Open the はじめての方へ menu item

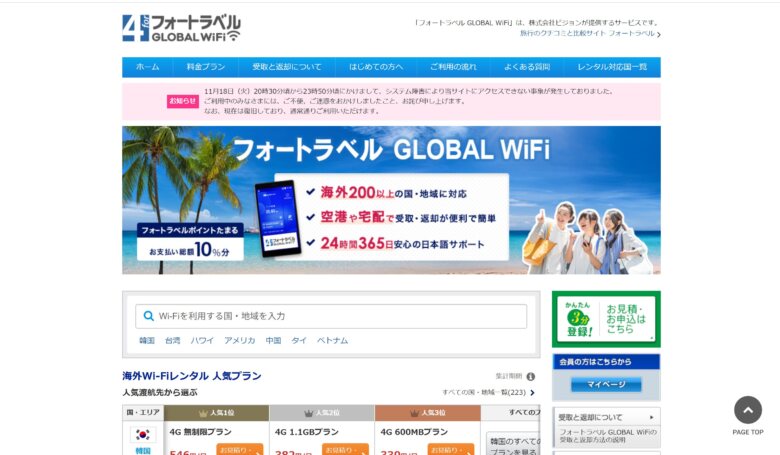pos(376,67)
